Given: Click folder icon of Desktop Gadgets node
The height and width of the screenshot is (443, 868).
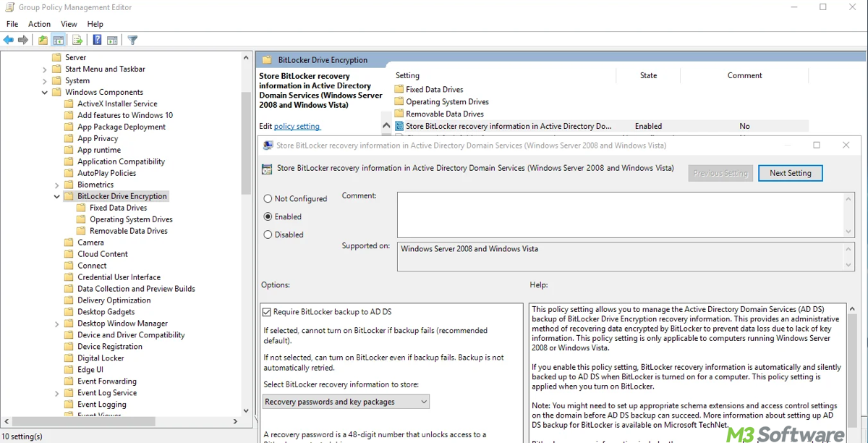Looking at the screenshot, I should point(69,312).
